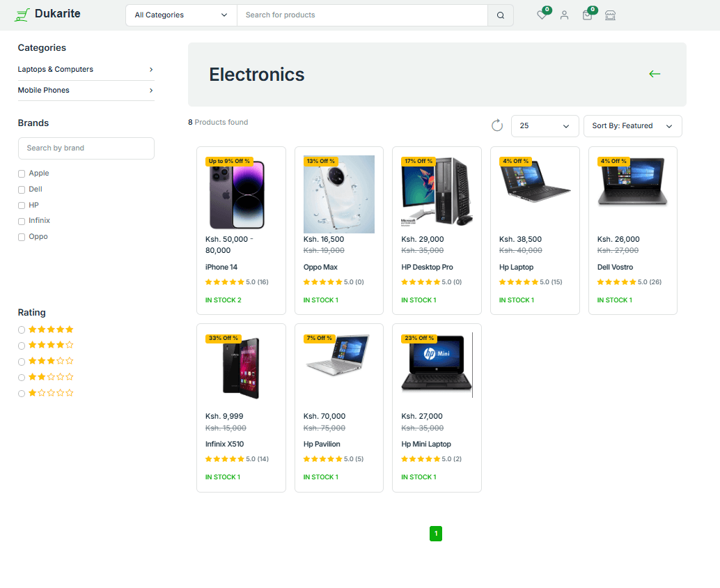The width and height of the screenshot is (720, 588).
Task: Select the five-star rating filter
Action: pos(22,329)
